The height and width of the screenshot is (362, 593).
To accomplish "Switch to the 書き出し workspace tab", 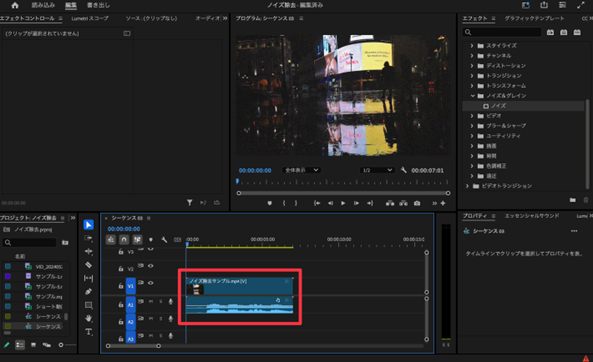I will click(x=98, y=5).
